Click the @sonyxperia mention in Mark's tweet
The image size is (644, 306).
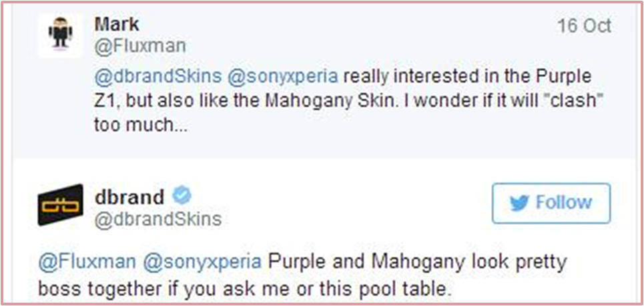[284, 75]
